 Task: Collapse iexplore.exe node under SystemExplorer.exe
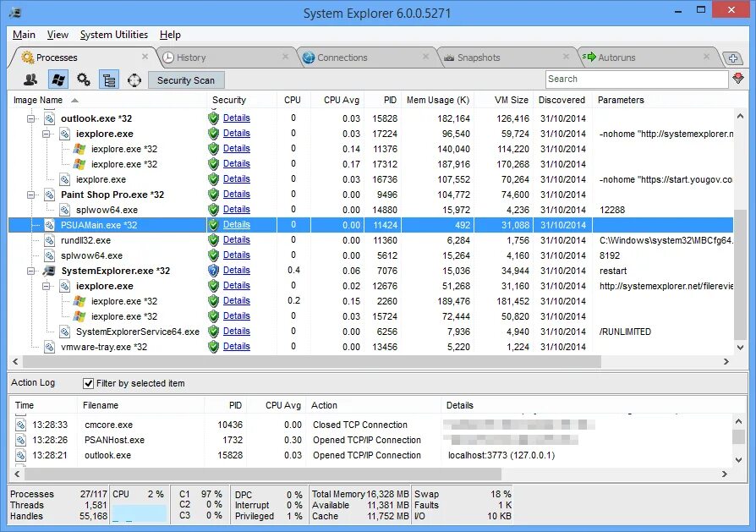(x=47, y=287)
